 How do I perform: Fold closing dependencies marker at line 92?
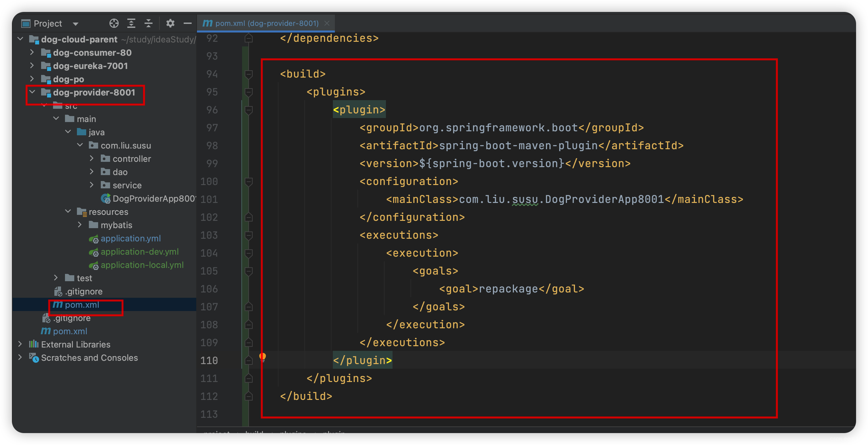click(x=249, y=38)
